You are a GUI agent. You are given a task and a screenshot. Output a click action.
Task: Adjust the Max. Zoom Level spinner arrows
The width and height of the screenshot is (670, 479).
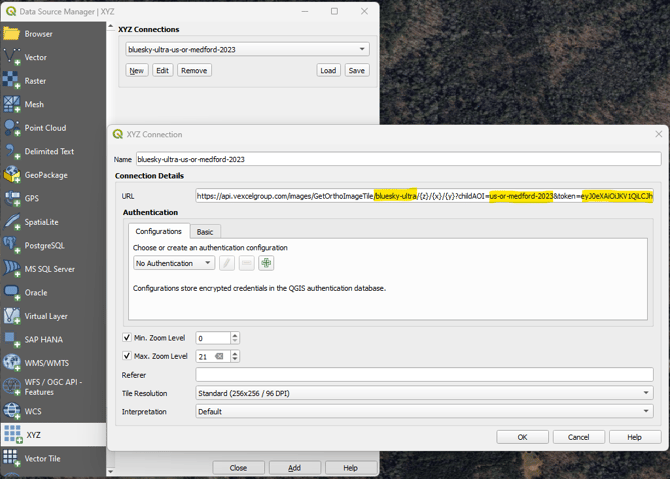coord(235,356)
